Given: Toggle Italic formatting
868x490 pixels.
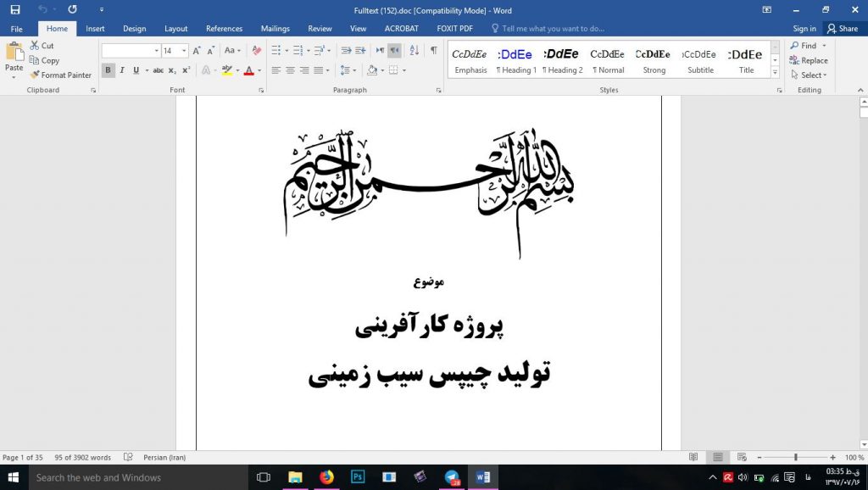Looking at the screenshot, I should click(122, 70).
